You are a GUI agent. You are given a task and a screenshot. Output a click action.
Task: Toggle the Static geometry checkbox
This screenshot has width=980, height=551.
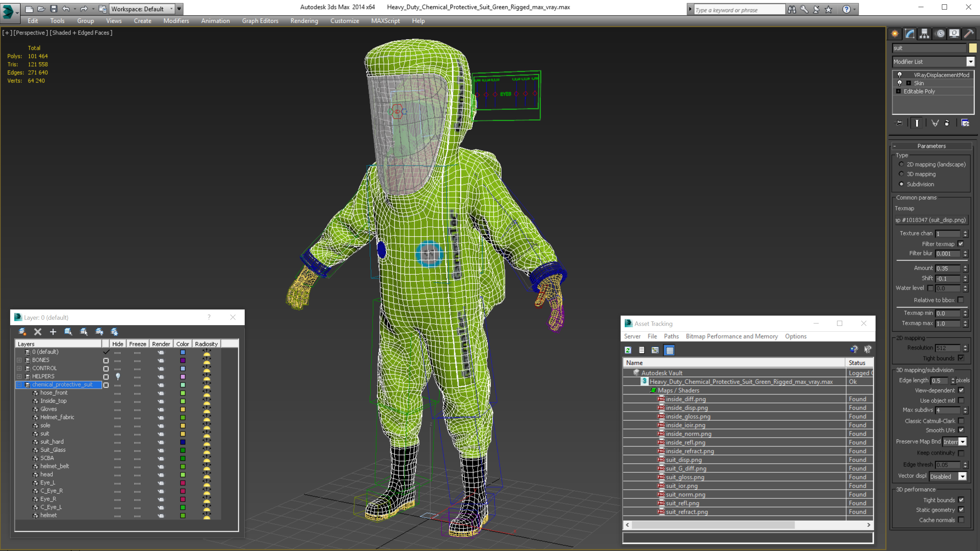pyautogui.click(x=961, y=510)
